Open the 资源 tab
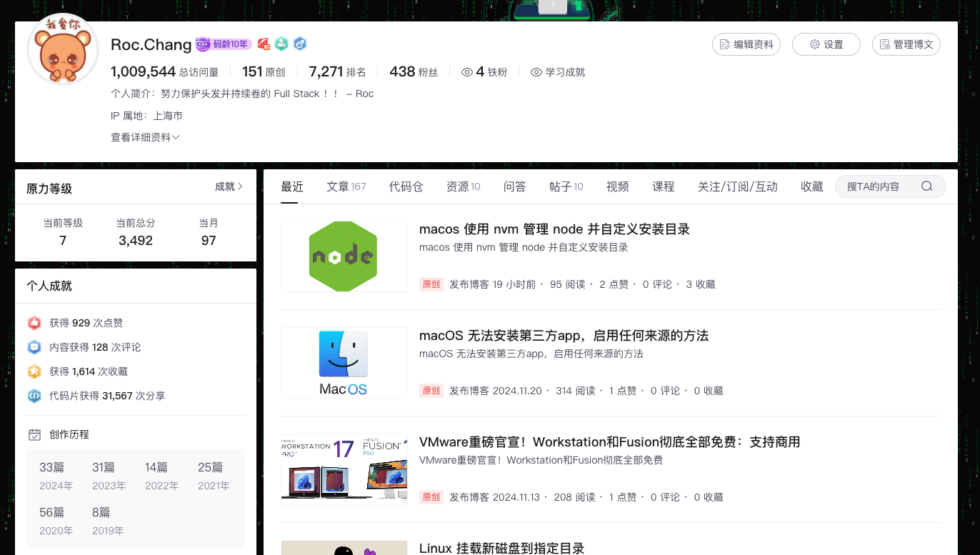This screenshot has height=555, width=980. [464, 186]
